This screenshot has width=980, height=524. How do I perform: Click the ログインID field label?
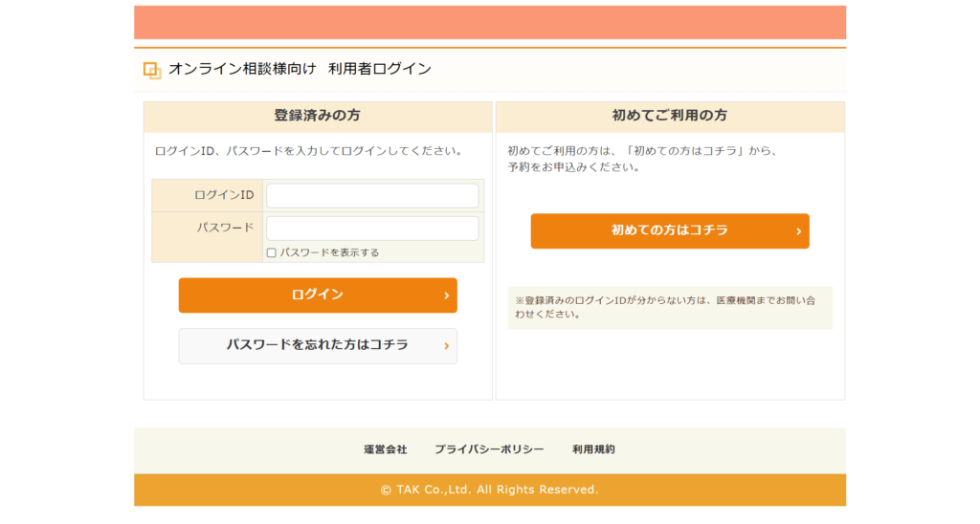(x=224, y=195)
